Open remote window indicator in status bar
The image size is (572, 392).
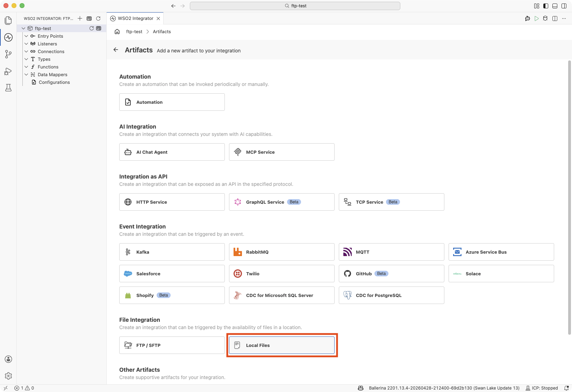click(x=6, y=388)
